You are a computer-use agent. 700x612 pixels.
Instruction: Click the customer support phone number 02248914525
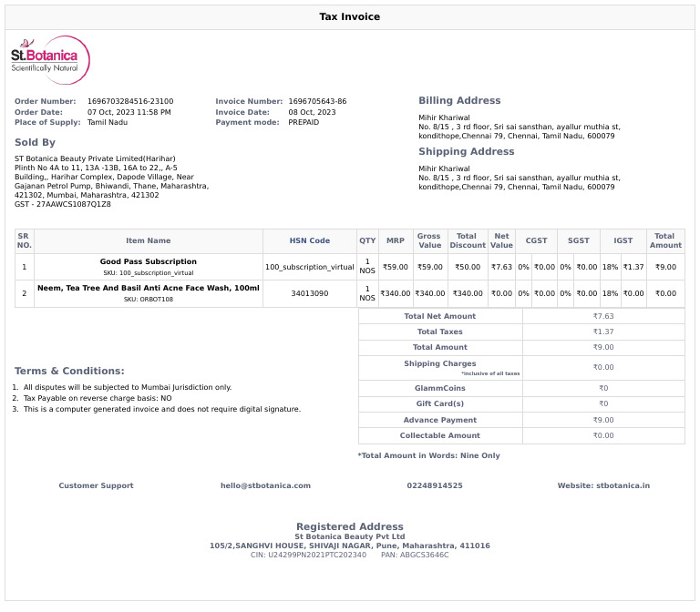click(x=435, y=485)
